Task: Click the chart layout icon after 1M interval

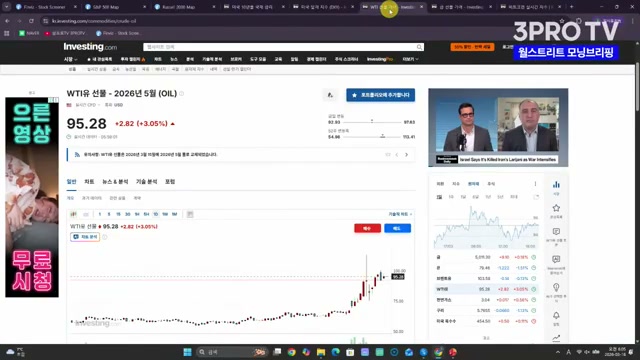Action: pyautogui.click(x=190, y=214)
